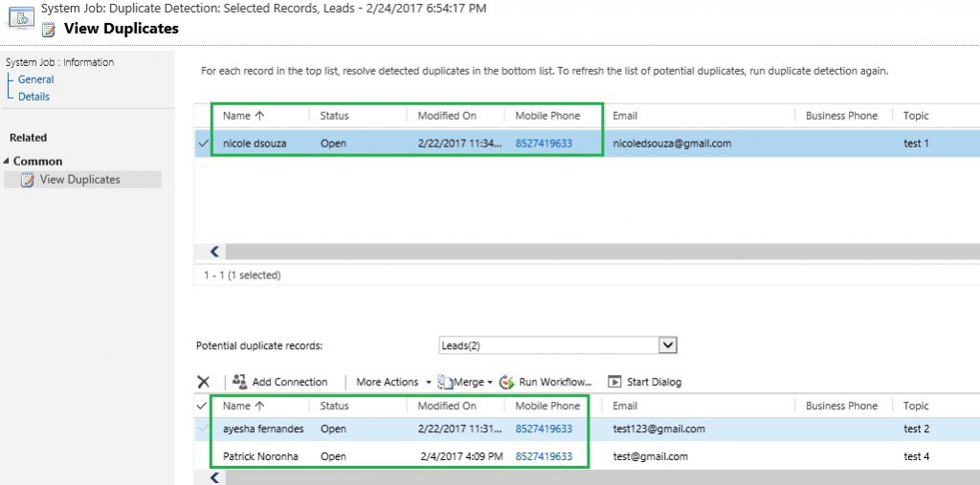Click the Add Connection icon

pyautogui.click(x=240, y=382)
